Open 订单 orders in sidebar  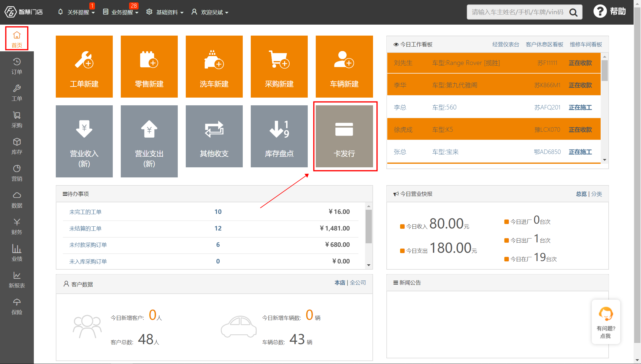pyautogui.click(x=17, y=66)
